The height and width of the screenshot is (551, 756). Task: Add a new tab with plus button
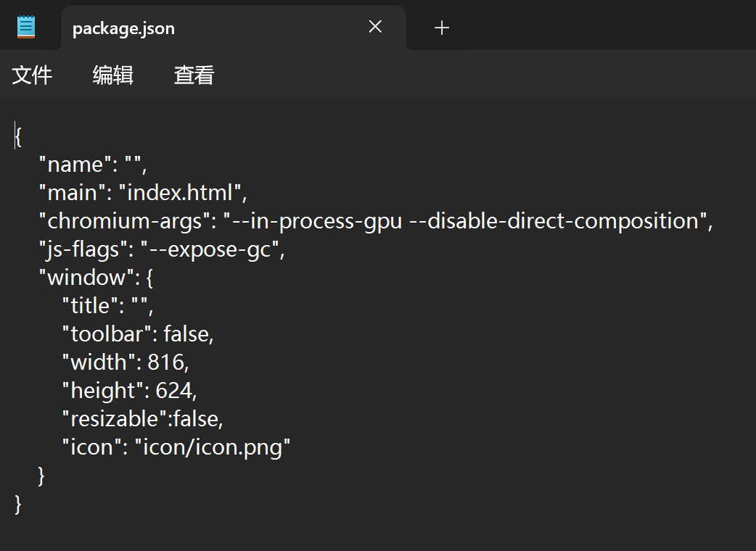(442, 28)
